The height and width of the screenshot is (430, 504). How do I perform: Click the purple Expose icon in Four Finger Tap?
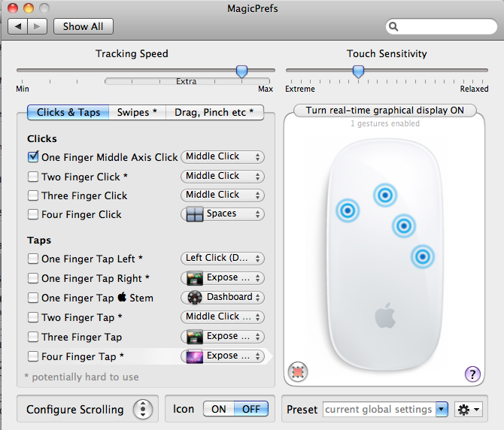pos(195,356)
